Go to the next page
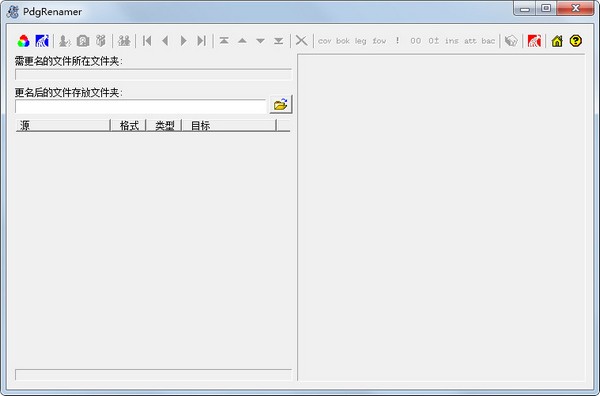 [x=183, y=41]
